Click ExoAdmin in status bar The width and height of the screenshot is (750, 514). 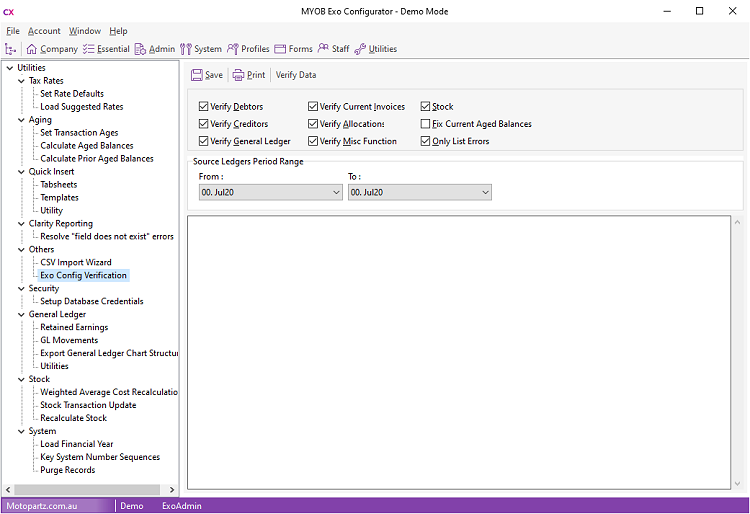coord(182,506)
